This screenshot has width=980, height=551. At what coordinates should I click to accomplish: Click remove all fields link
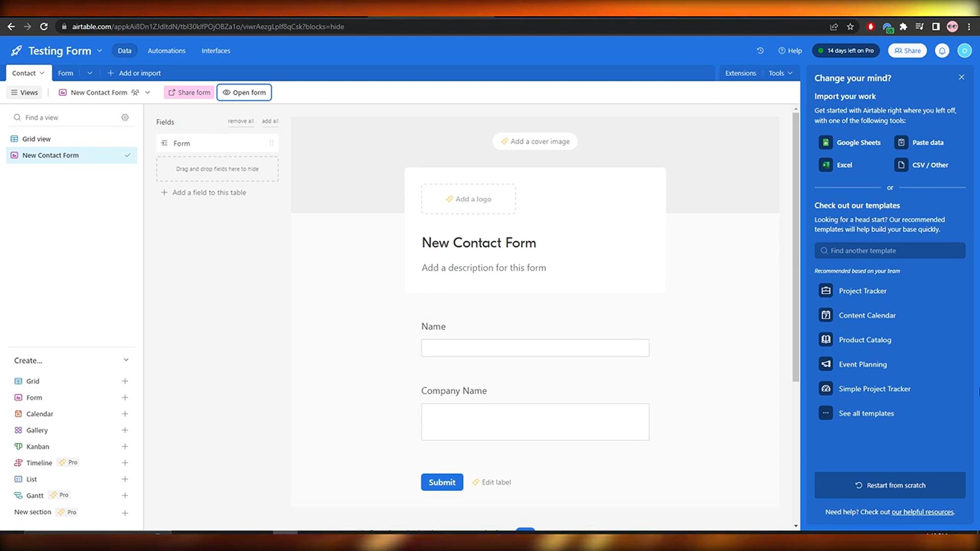point(240,121)
